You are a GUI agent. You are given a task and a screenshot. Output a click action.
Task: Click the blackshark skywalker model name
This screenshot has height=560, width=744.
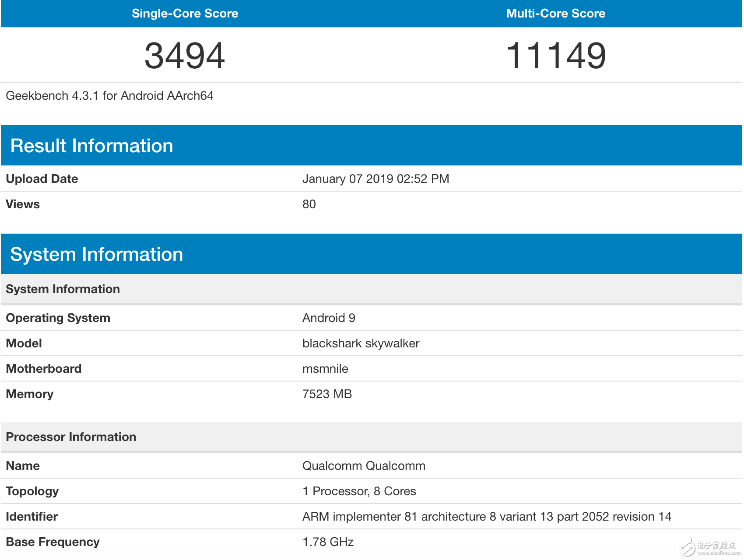pyautogui.click(x=361, y=343)
